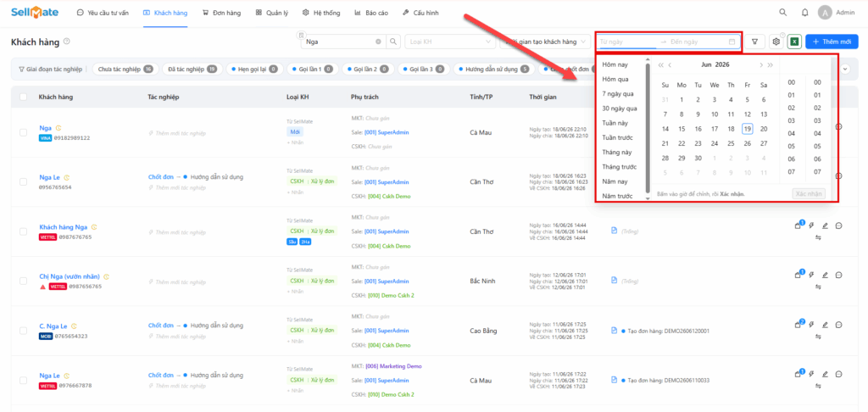Open Thời gian tạo khách hàng dropdown

pyautogui.click(x=545, y=42)
